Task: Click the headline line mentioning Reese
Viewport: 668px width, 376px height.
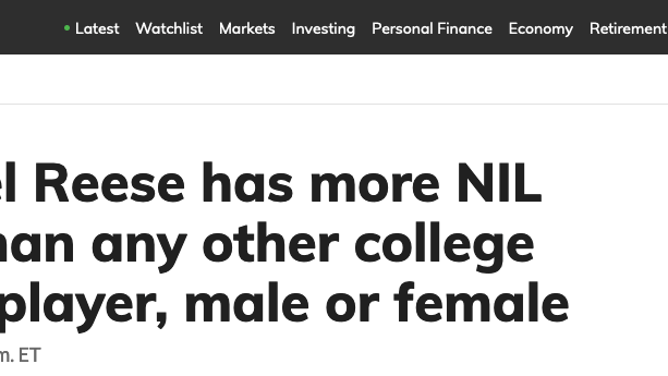Action: (271, 183)
